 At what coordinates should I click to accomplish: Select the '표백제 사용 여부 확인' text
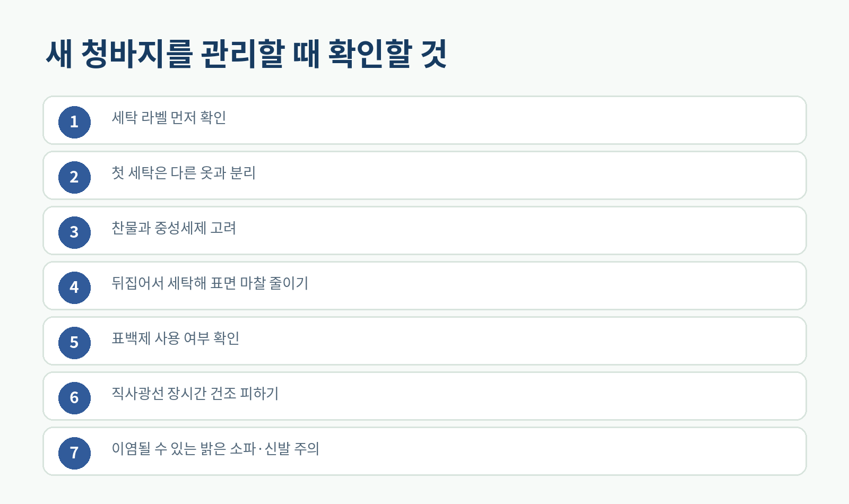tap(175, 338)
